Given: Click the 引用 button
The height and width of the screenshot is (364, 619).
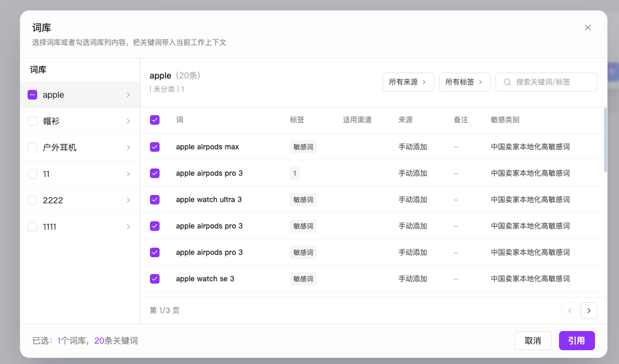Looking at the screenshot, I should [x=577, y=341].
